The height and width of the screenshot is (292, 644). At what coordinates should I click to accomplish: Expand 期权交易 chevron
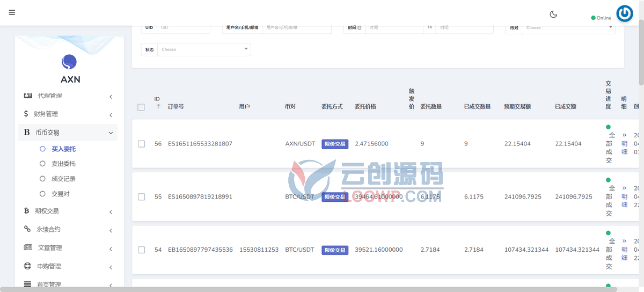coord(111,212)
